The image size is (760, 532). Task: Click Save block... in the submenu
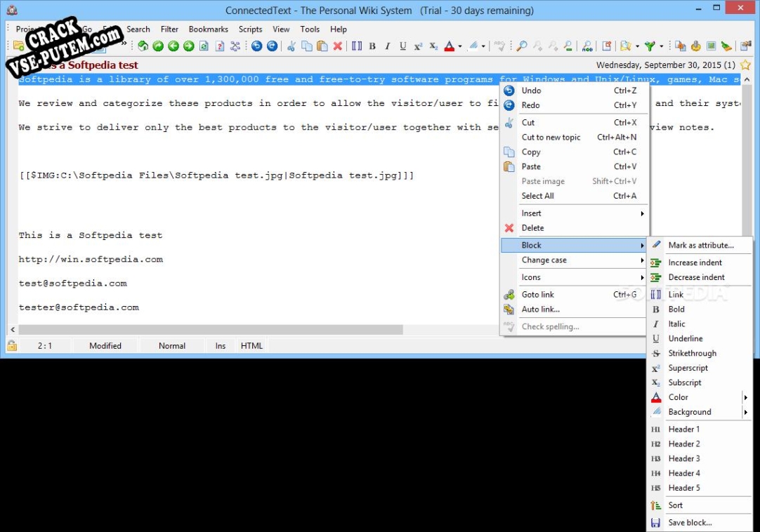point(690,523)
